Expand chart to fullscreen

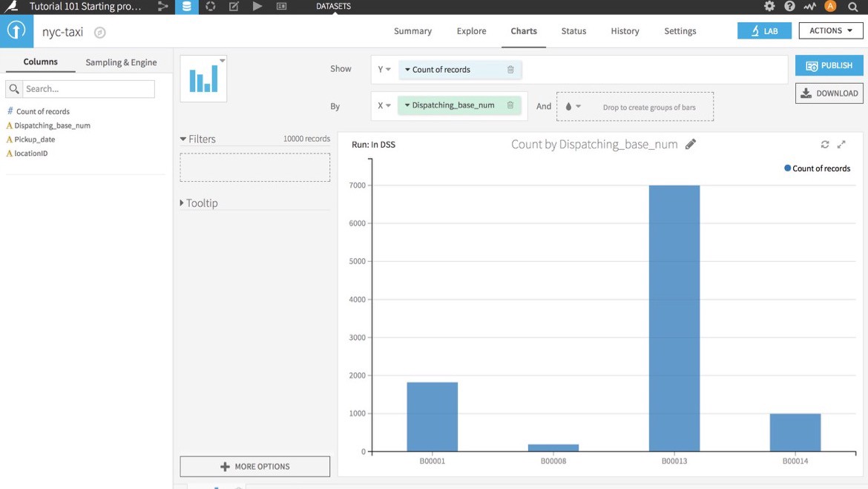841,145
